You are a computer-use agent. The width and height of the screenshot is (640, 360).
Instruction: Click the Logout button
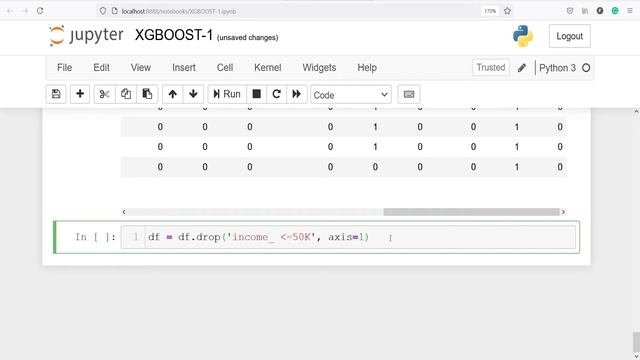(x=569, y=36)
